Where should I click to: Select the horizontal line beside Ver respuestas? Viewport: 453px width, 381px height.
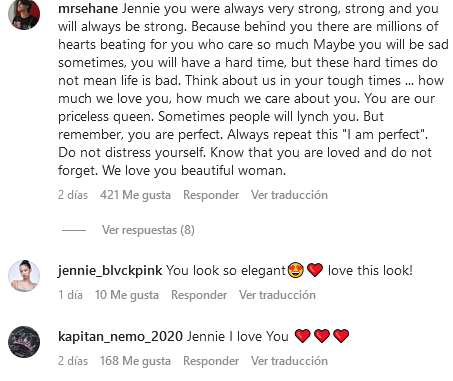[x=74, y=230]
